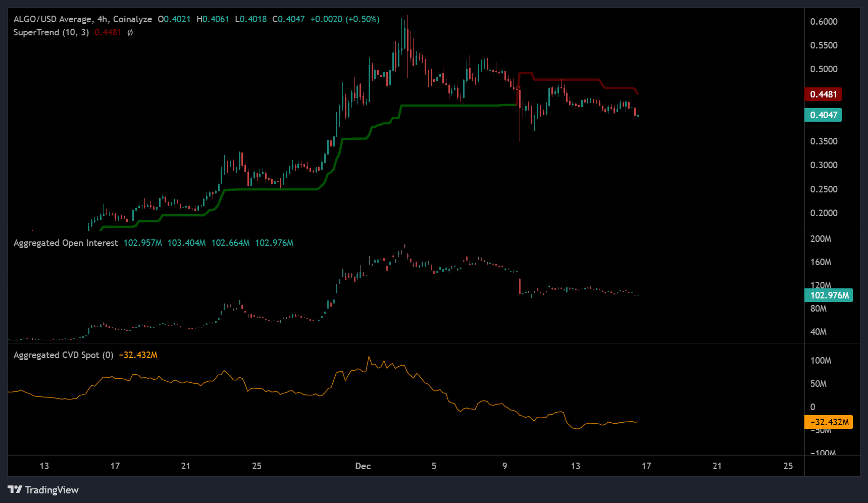The width and height of the screenshot is (868, 503).
Task: Click the date 5 on time axis
Action: click(x=434, y=466)
